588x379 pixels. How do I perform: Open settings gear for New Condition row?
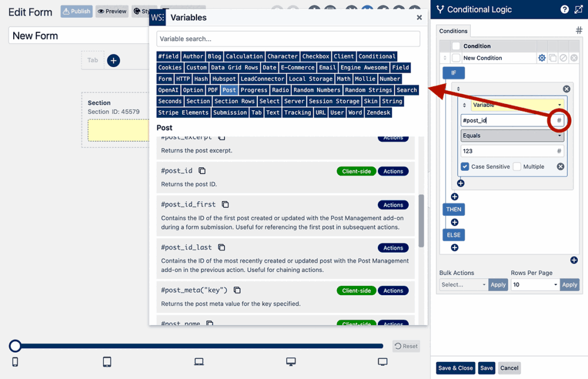click(542, 58)
